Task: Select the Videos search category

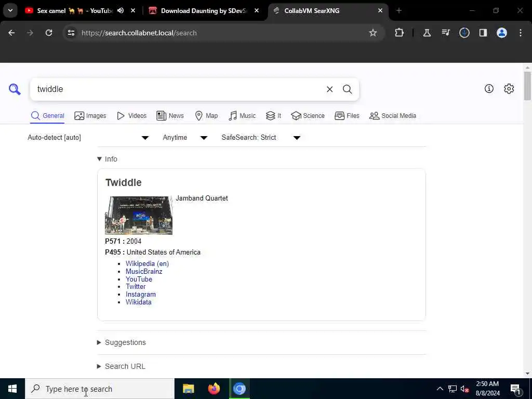Action: point(131,116)
